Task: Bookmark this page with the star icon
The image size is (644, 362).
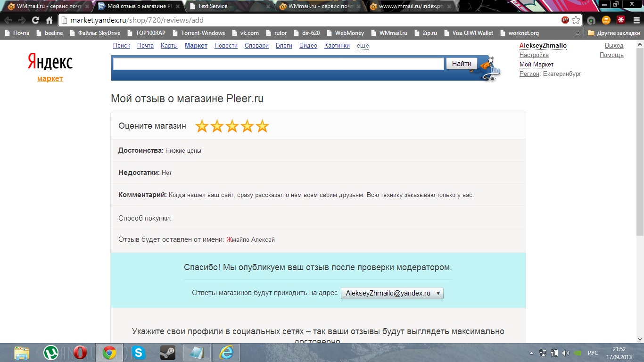Action: [576, 20]
